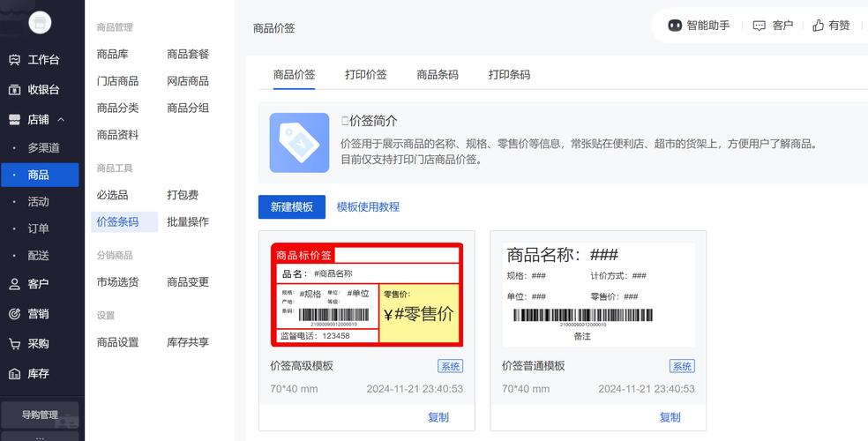The image size is (868, 441).
Task: Open the 库存 inventory icon
Action: [14, 374]
